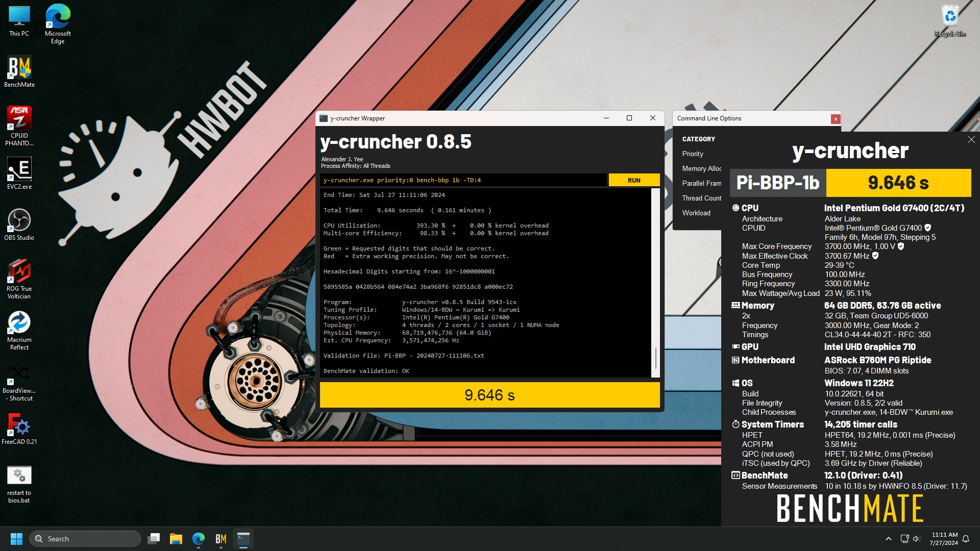980x551 pixels.
Task: Select the Thread Count category
Action: click(702, 198)
